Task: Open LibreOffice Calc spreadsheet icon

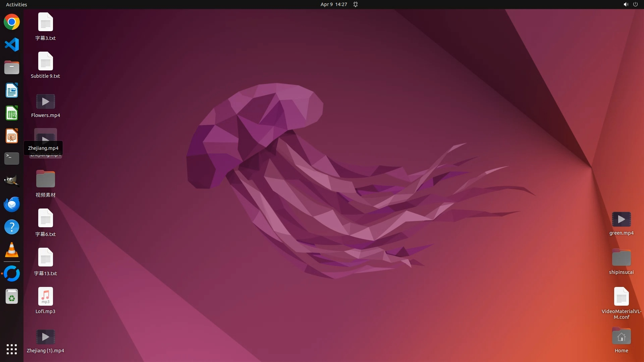Action: [12, 113]
